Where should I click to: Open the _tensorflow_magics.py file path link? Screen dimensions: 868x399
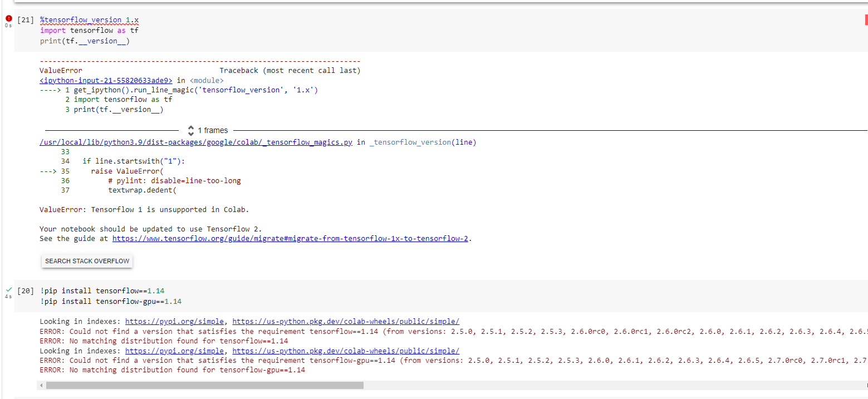tap(196, 142)
